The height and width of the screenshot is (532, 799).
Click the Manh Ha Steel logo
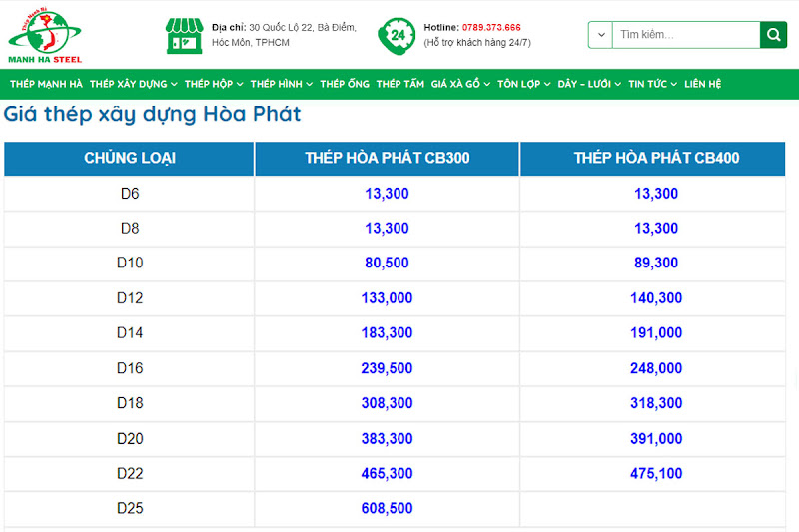[x=45, y=35]
